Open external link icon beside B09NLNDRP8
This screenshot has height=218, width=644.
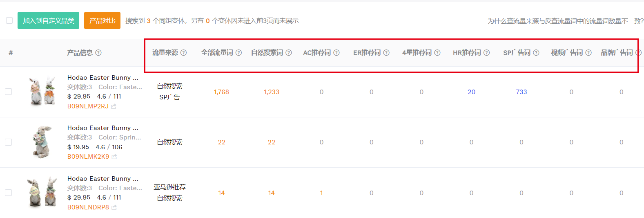[114, 207]
